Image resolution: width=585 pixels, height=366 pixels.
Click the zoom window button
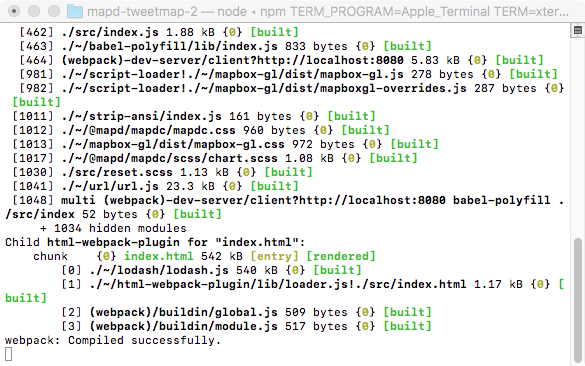[54, 11]
